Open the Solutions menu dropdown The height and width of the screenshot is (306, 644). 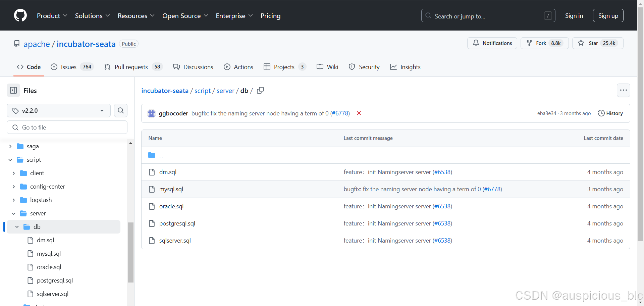[92, 16]
